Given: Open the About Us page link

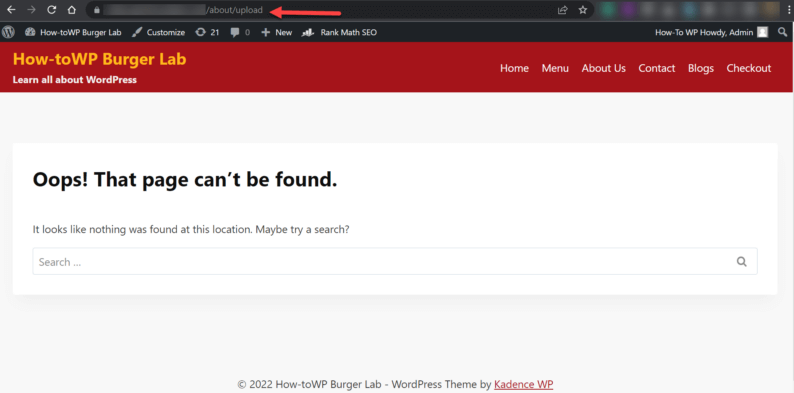Looking at the screenshot, I should tap(604, 68).
